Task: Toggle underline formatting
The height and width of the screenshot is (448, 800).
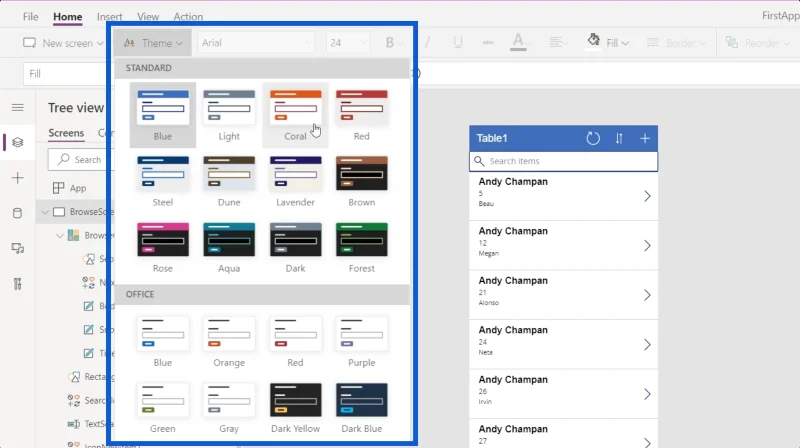Action: [x=458, y=43]
